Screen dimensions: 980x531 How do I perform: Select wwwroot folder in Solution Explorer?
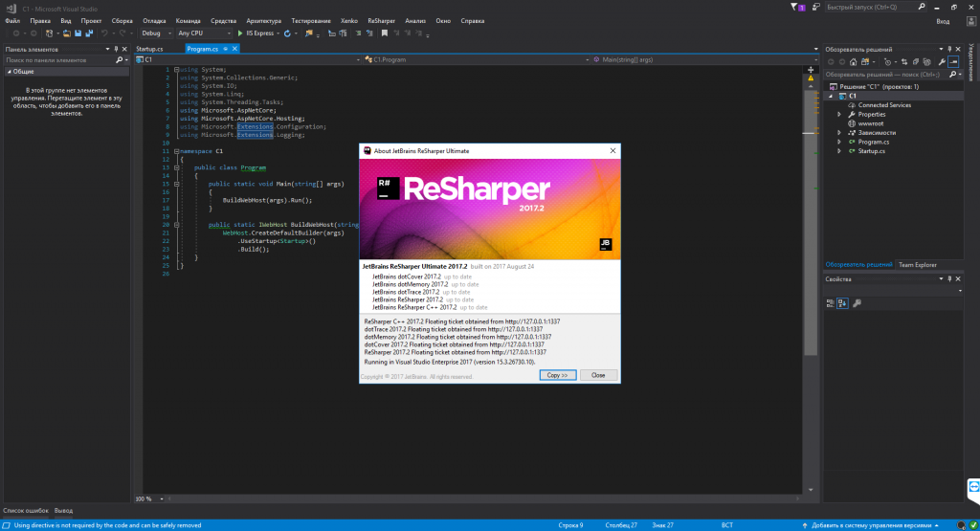point(870,123)
